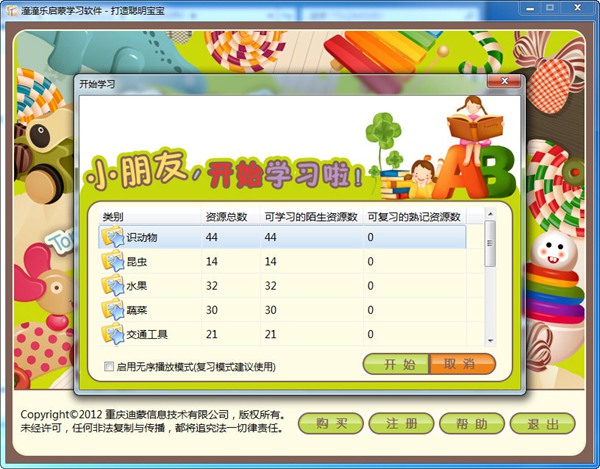Click the app icon in the title bar
This screenshot has width=600, height=469.
(11, 10)
